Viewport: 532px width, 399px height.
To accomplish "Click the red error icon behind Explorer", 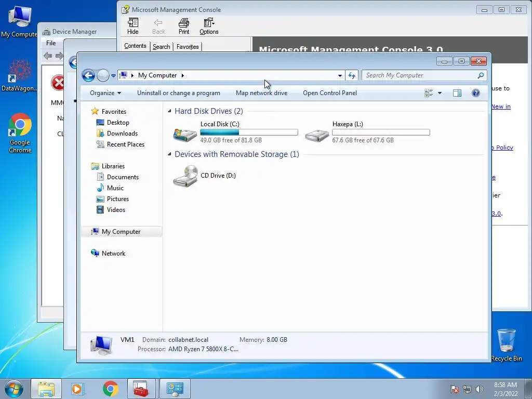I will click(58, 83).
